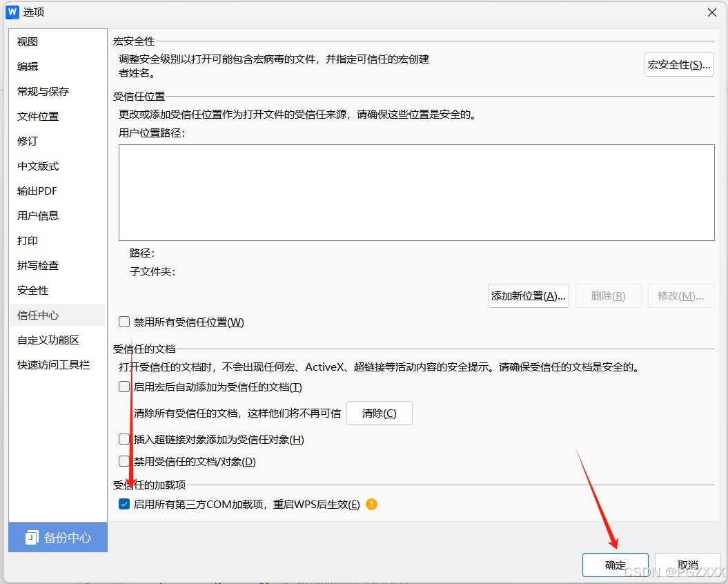Select the 安全性 category

coord(57,291)
